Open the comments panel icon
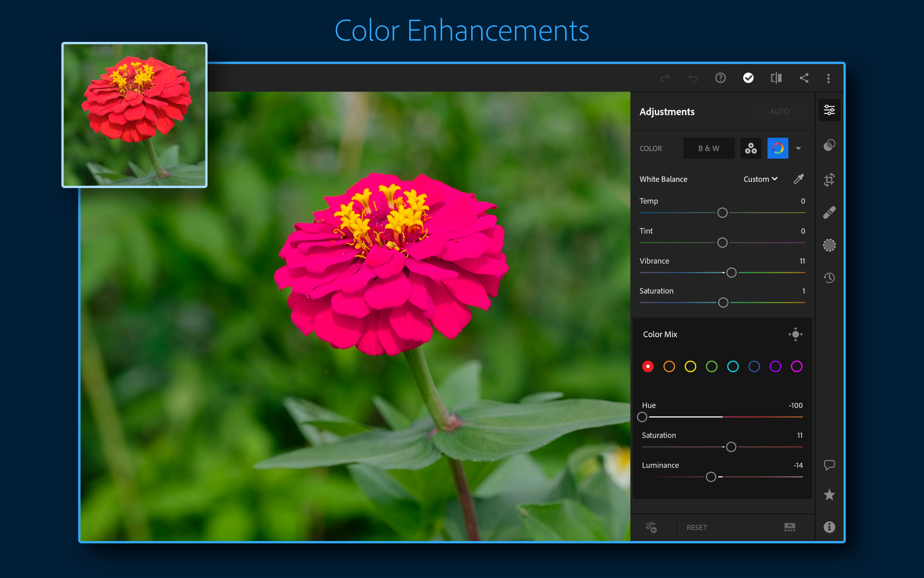The image size is (924, 578). pyautogui.click(x=829, y=465)
